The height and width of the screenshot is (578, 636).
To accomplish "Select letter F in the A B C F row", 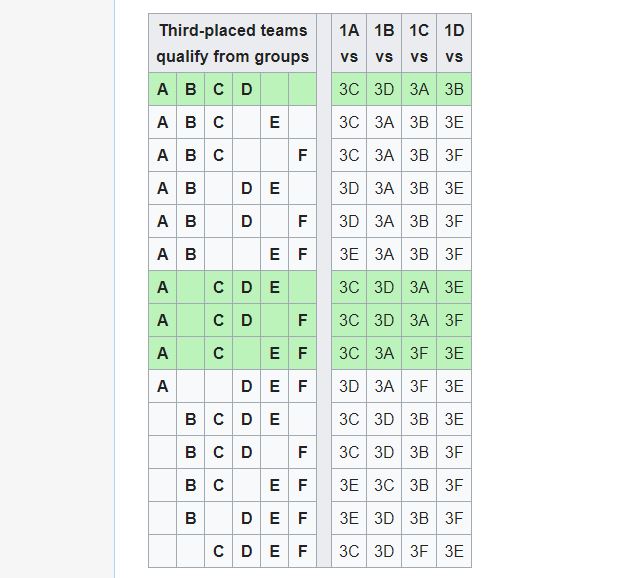I will click(302, 155).
